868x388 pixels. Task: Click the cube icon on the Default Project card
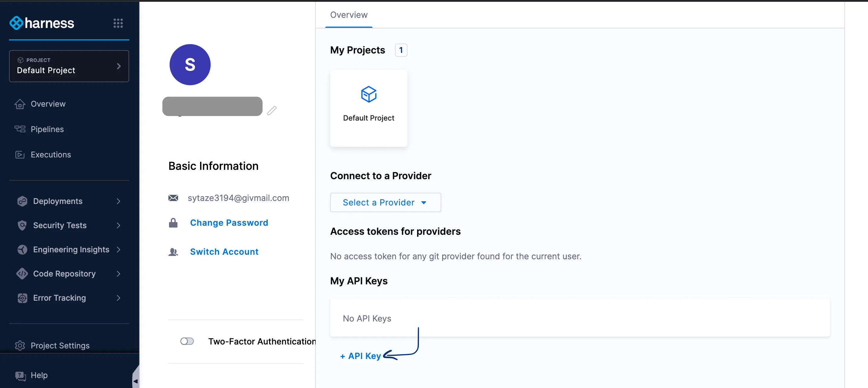(x=369, y=94)
